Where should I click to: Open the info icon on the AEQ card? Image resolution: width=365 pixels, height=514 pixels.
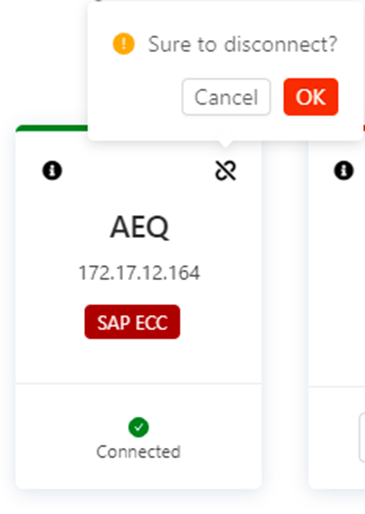52,170
